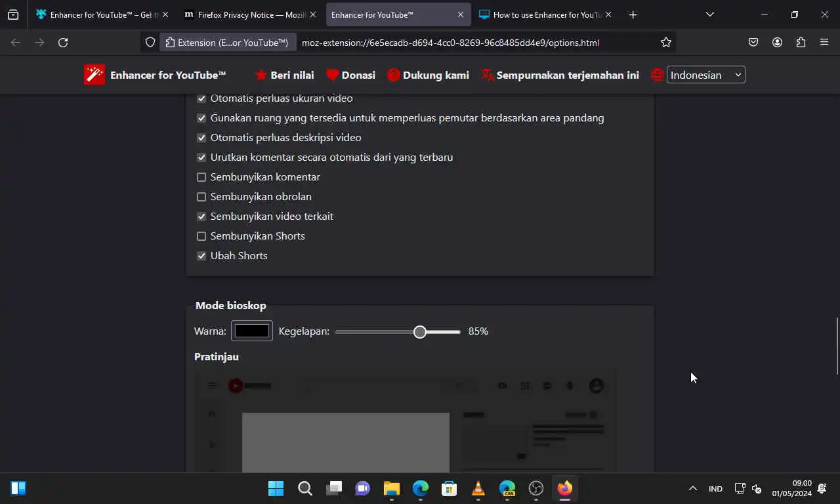The width and height of the screenshot is (840, 504).
Task: Enable Sembunyikan obrolan
Action: pos(201,197)
